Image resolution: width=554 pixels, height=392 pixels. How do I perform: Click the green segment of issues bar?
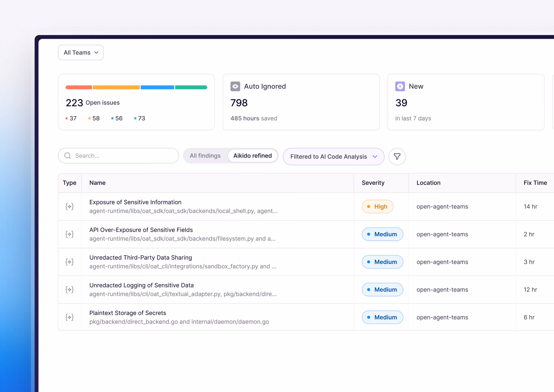click(191, 87)
